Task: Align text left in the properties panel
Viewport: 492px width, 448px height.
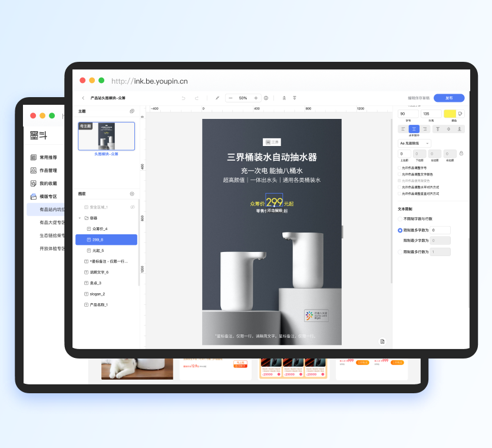Action: (x=403, y=129)
